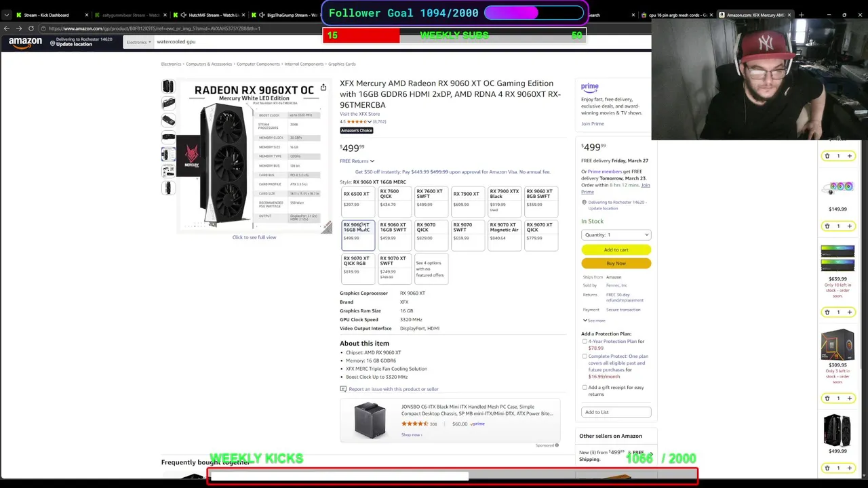
Task: Visit the XFX Store link
Action: pos(359,114)
